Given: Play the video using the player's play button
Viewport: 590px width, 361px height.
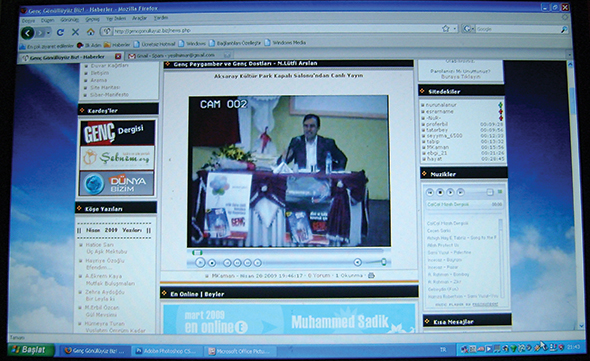Looking at the screenshot, I should coord(200,263).
